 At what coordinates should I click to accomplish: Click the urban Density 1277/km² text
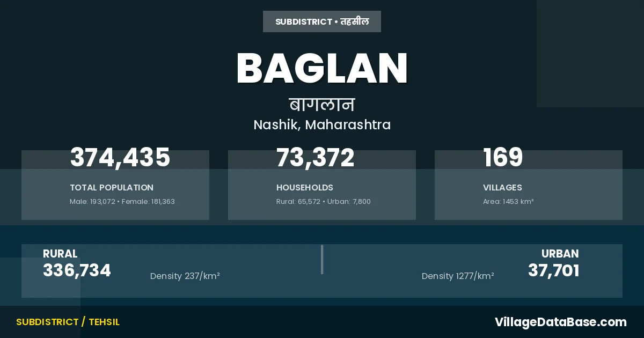coord(458,276)
